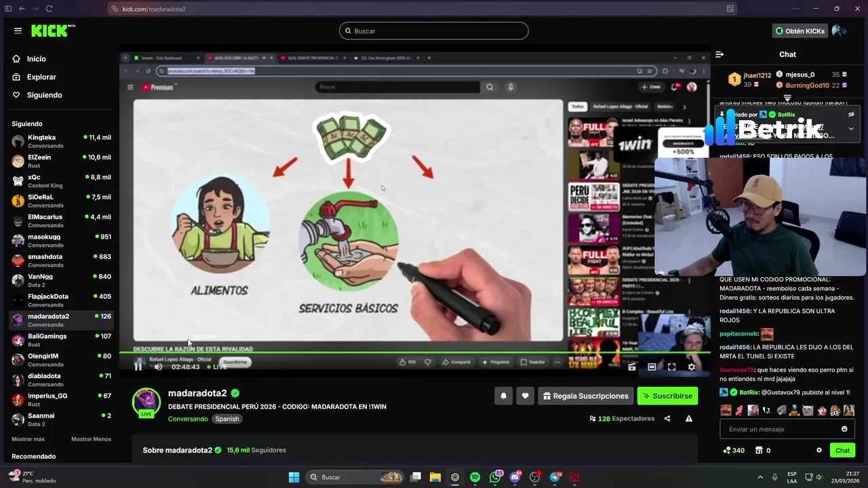
Task: Open masokugg channel in sidebar
Action: tap(61, 241)
